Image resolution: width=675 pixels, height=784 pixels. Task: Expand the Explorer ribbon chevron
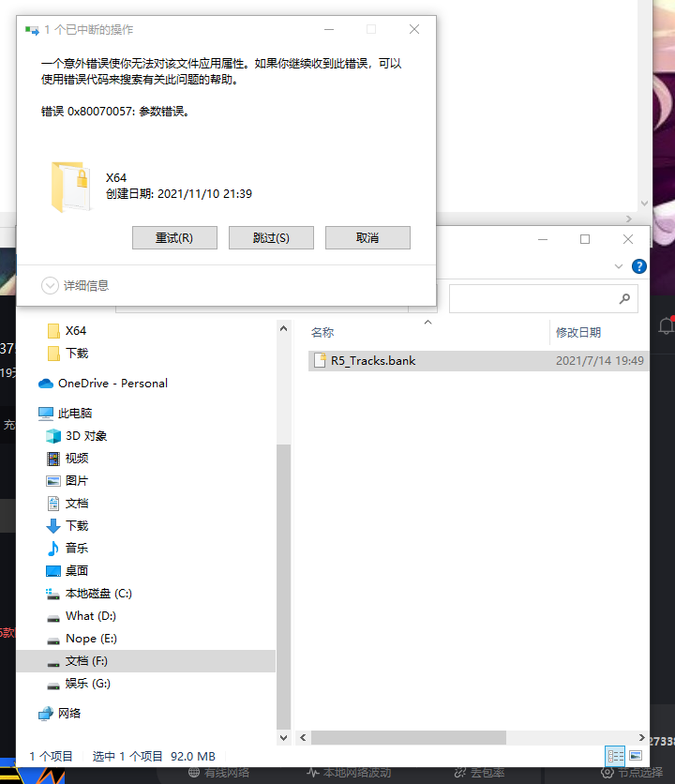coord(619,266)
